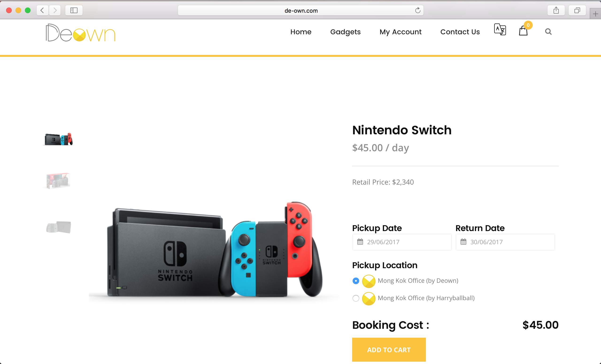
Task: View second Switch box thumbnail
Action: pyautogui.click(x=58, y=181)
